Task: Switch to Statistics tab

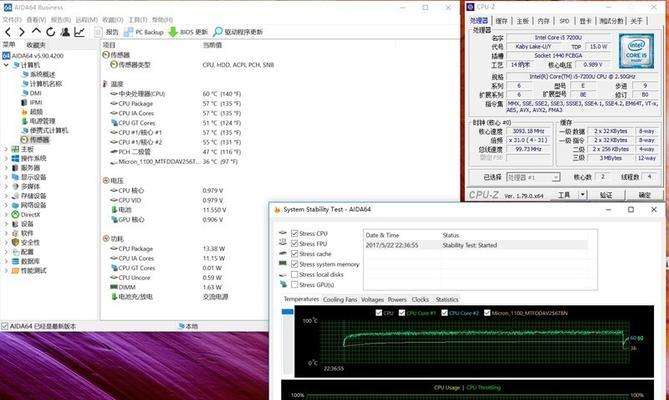Action: coord(447,299)
